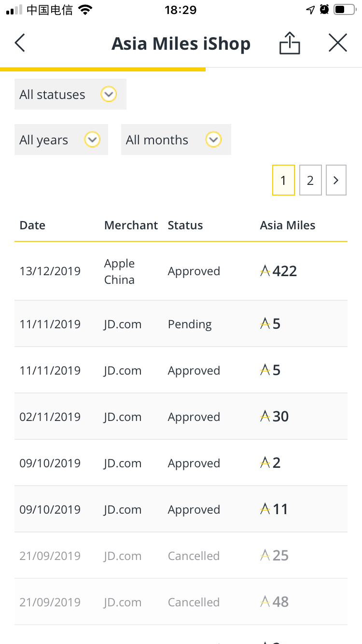Open the All years dropdown
Screen dimensions: 362x644
(61, 140)
